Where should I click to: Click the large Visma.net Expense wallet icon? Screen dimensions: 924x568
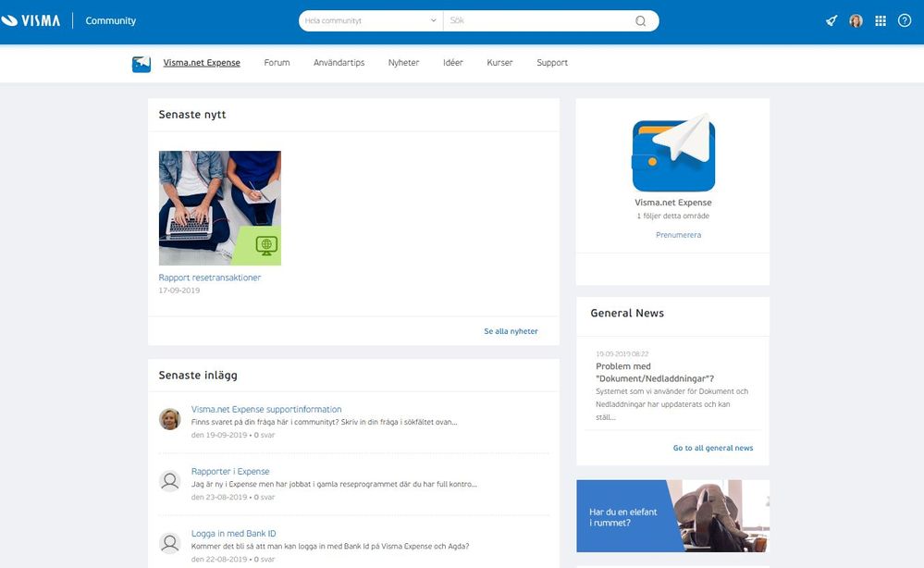tap(673, 153)
